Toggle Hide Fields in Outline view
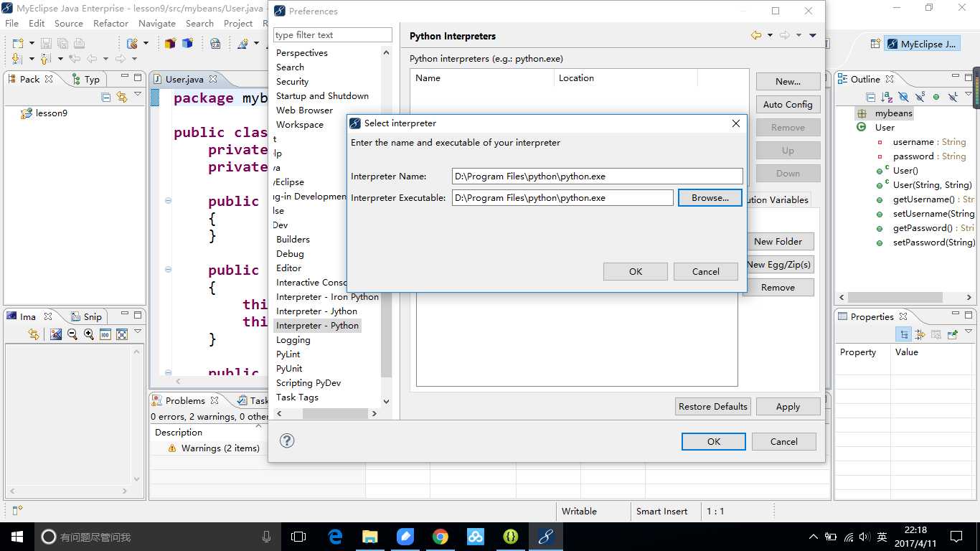This screenshot has width=980, height=551. [x=903, y=97]
